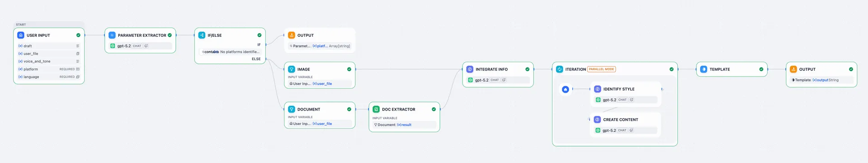This screenshot has width=868, height=163.
Task: Click the Document node filter icon
Action: coord(292,109)
